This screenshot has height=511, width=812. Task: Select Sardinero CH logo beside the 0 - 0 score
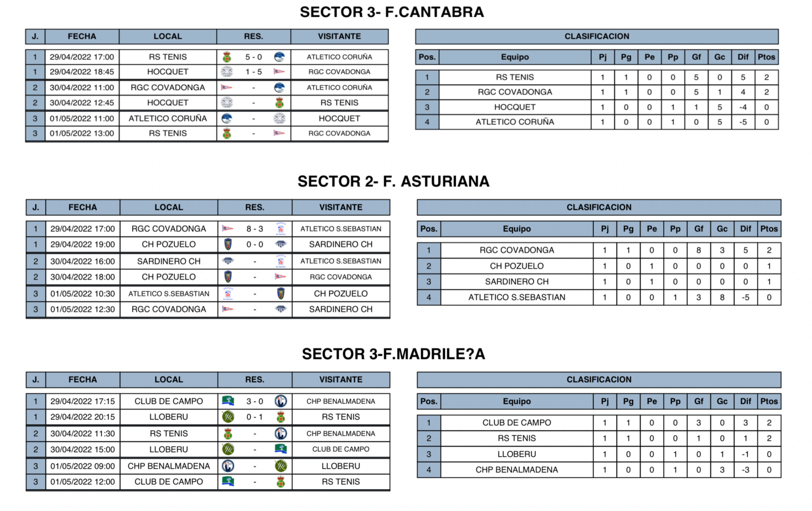(281, 244)
